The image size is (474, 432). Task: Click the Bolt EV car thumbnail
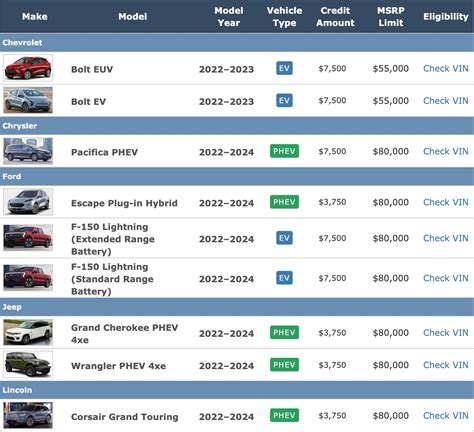[28, 100]
